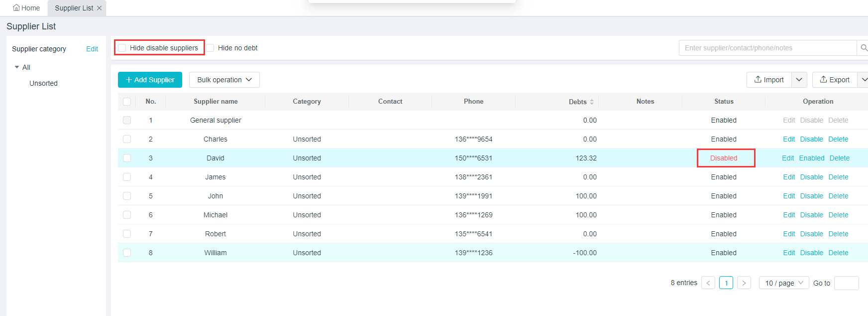The width and height of the screenshot is (868, 316).
Task: Select the checkbox for Charles row
Action: tap(127, 139)
